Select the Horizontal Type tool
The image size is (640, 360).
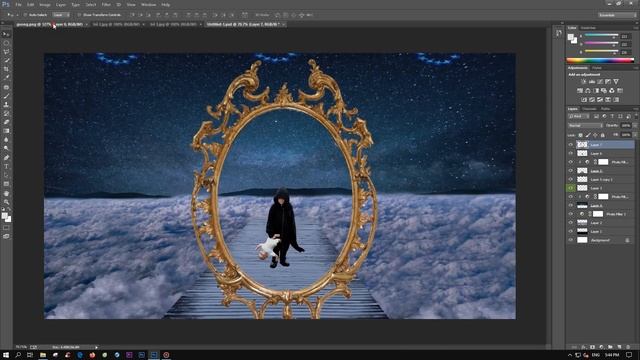pyautogui.click(x=6, y=167)
